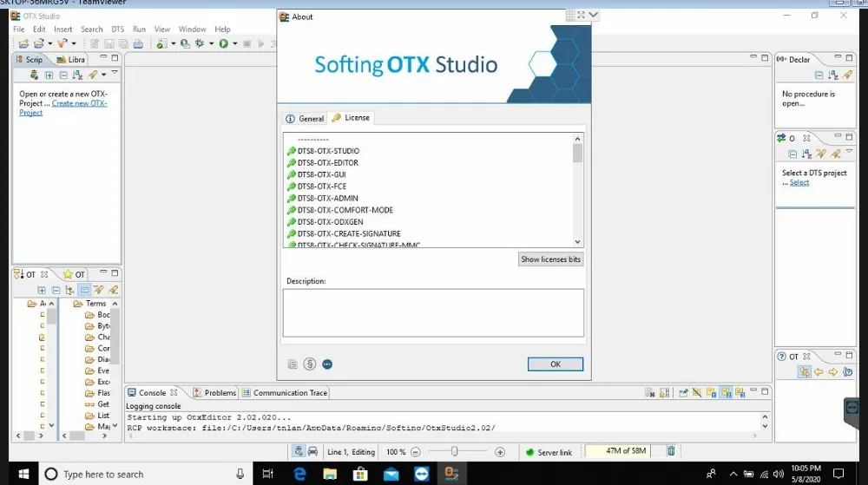This screenshot has height=485, width=868.
Task: Open Mail app from the taskbar
Action: (391, 474)
